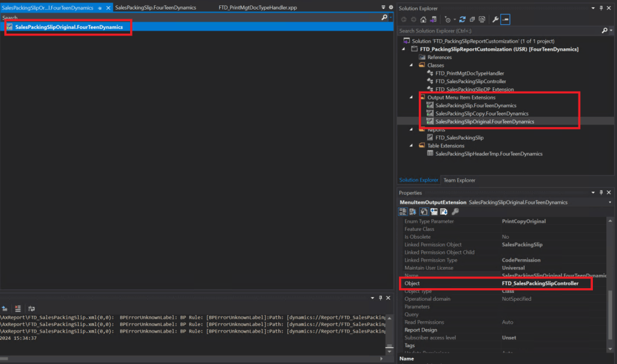Screen dimensions: 617x364
Task: Click the Home icon in Solution Explorer toolbar
Action: (x=424, y=19)
